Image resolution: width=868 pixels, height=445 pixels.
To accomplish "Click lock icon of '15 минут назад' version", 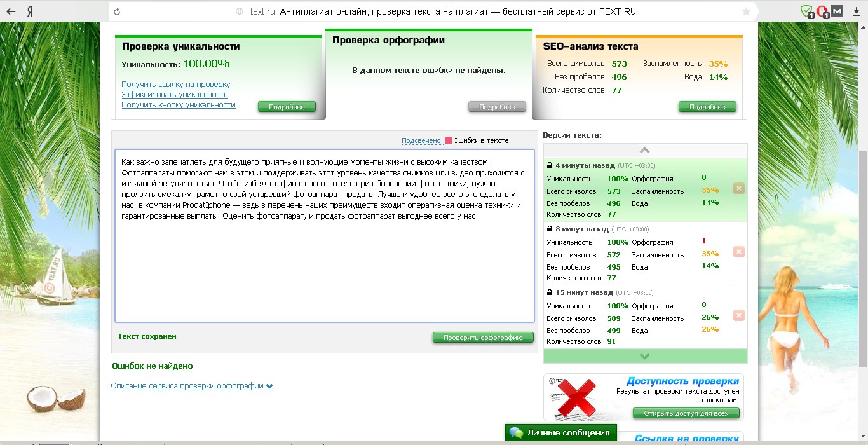I will coord(550,292).
